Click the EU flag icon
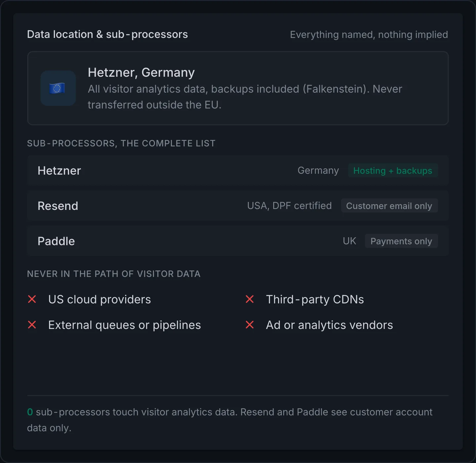 pyautogui.click(x=58, y=88)
